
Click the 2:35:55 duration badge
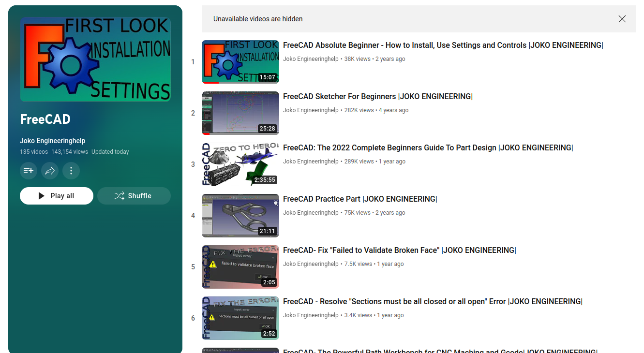point(265,180)
